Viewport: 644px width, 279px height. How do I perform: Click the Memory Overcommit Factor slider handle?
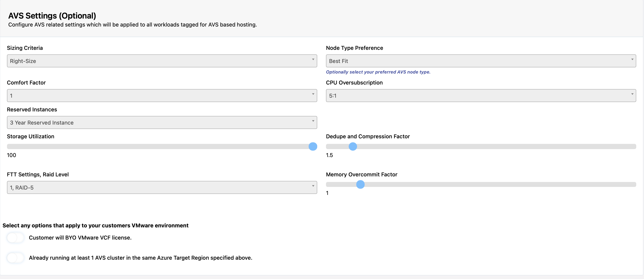click(x=360, y=185)
